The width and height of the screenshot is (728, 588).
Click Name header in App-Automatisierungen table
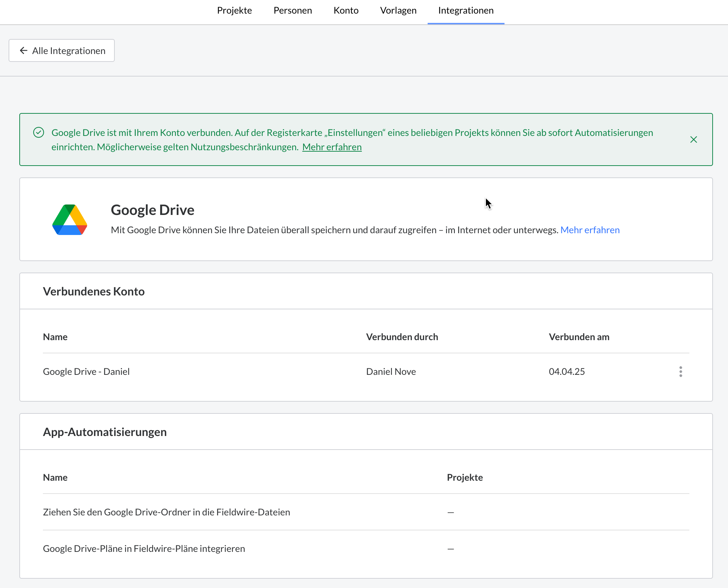(55, 477)
